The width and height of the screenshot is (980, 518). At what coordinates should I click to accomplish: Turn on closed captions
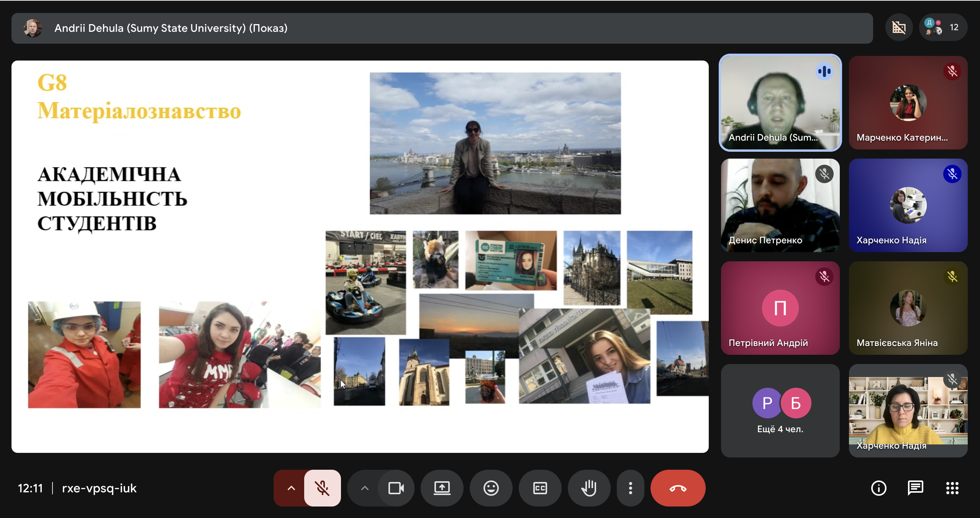coord(540,488)
